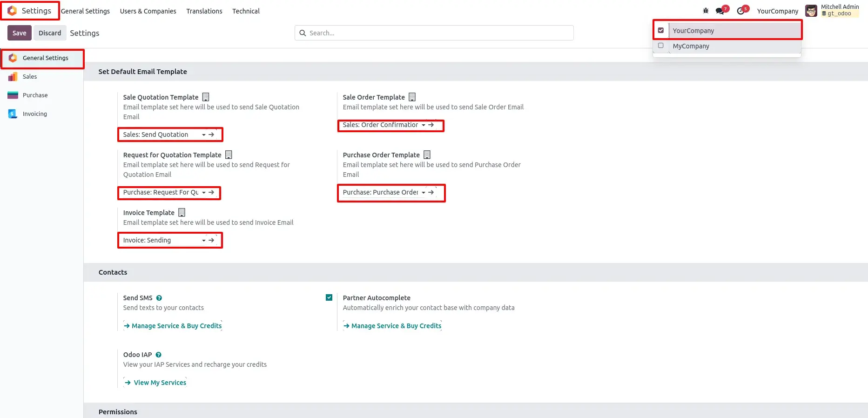Screen dimensions: 868x418
Task: Click the magnifier icon in the search box
Action: coord(303,33)
